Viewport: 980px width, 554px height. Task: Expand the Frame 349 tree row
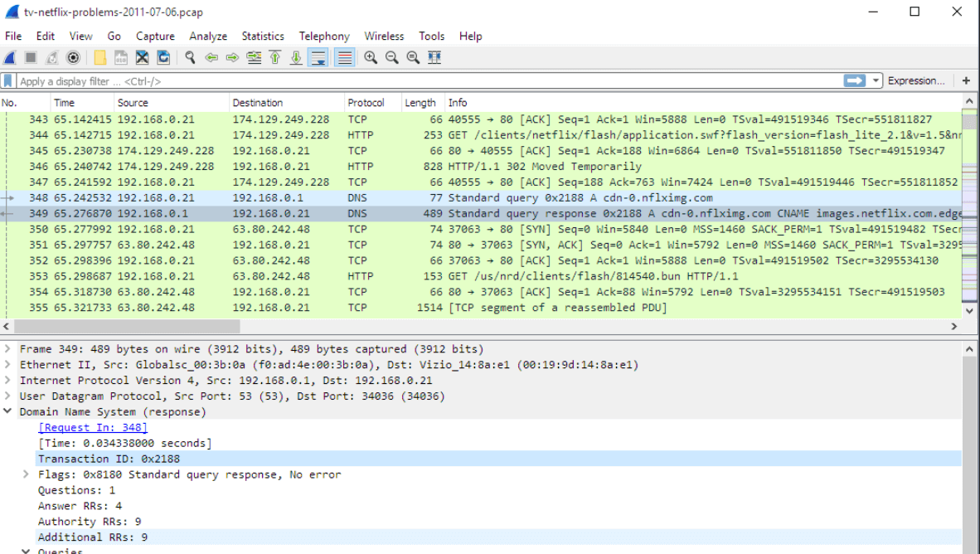8,349
